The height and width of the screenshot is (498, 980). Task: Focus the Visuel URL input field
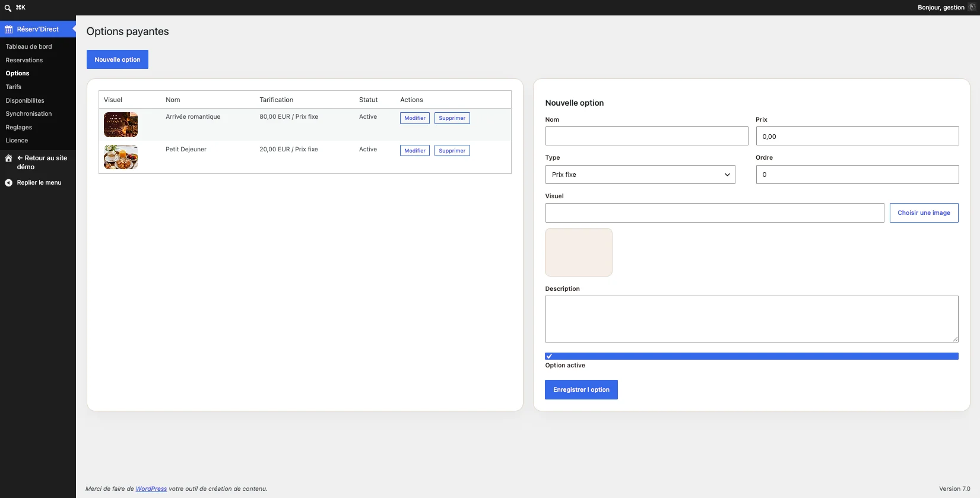[715, 213]
